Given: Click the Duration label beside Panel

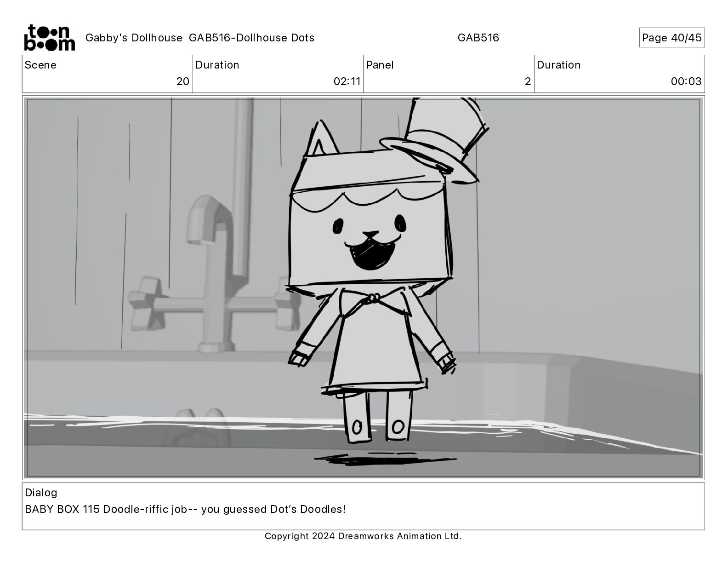Looking at the screenshot, I should [x=559, y=65].
